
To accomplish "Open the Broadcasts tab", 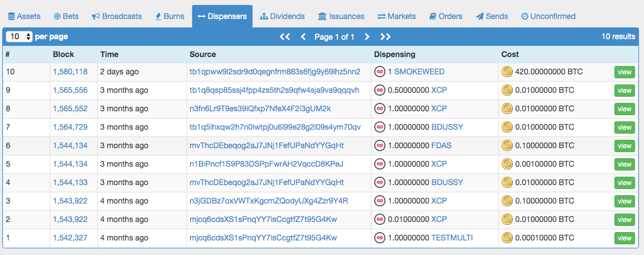I will (117, 16).
